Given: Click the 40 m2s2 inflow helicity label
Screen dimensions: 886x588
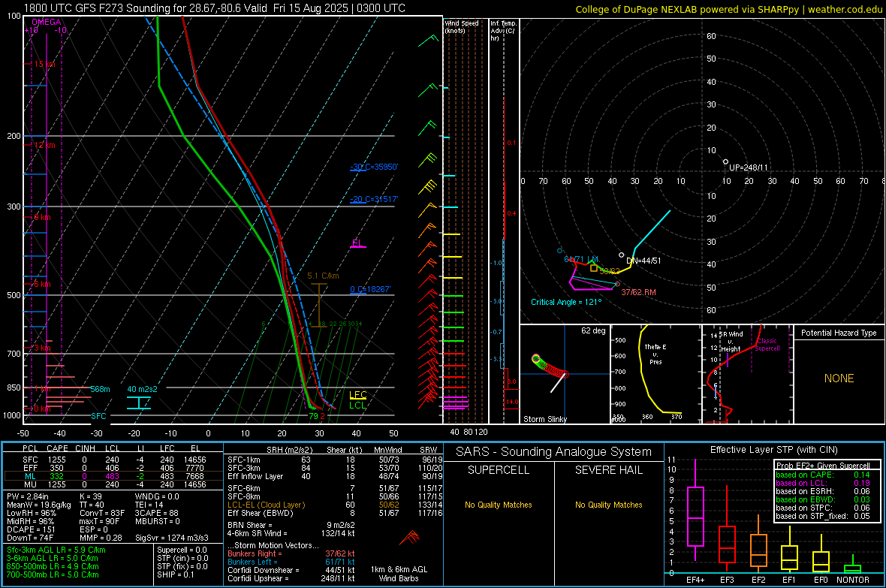Looking at the screenshot, I should point(143,389).
